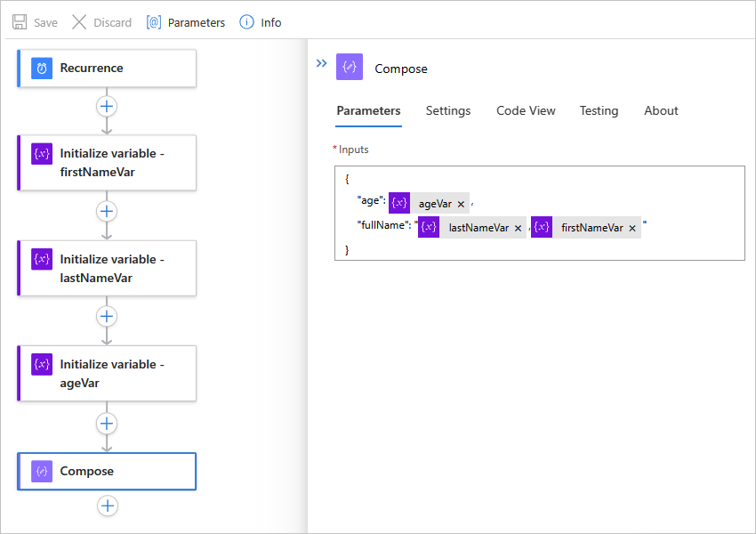Click the lastNameVar variable step icon
This screenshot has width=756, height=534.
42,259
